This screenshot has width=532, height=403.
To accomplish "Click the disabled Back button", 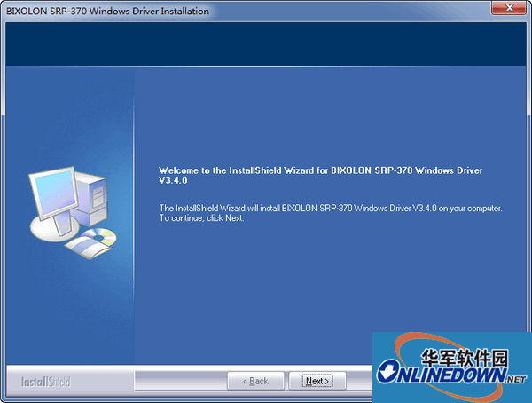I will point(255,381).
